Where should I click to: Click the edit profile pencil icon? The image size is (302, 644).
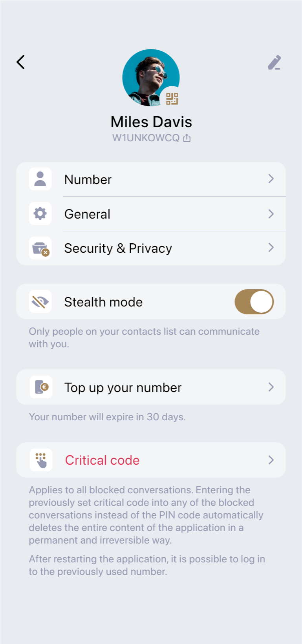(x=275, y=63)
